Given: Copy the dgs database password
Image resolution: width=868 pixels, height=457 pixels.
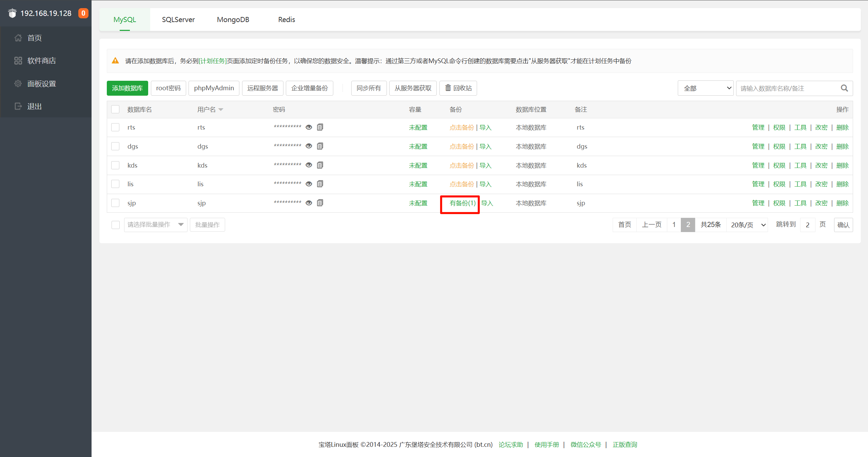Looking at the screenshot, I should coord(320,146).
